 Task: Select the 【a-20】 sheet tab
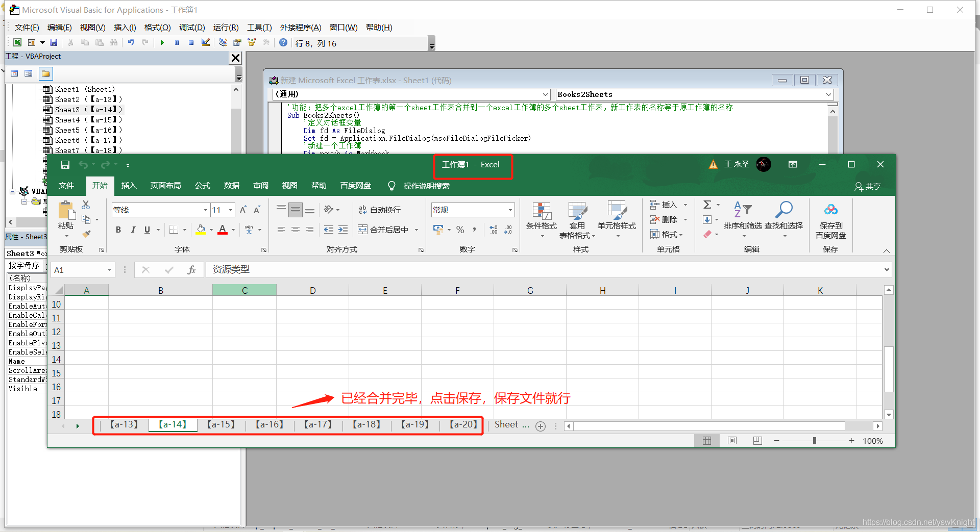(x=463, y=424)
